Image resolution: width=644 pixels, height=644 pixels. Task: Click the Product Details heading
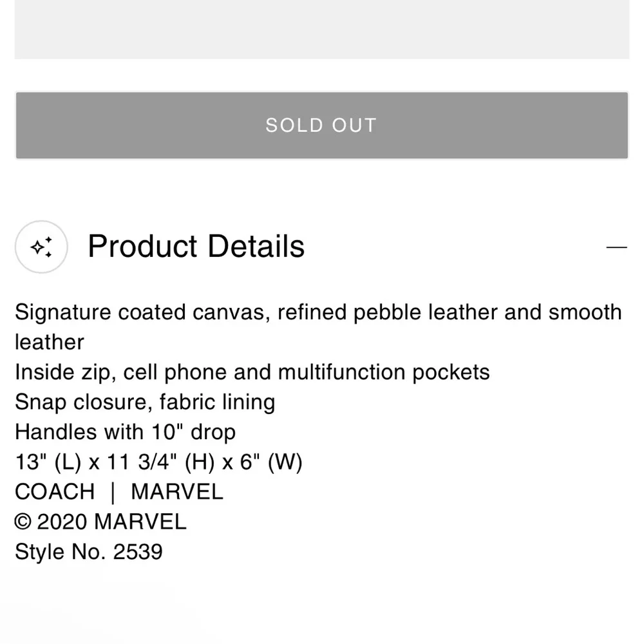point(196,247)
